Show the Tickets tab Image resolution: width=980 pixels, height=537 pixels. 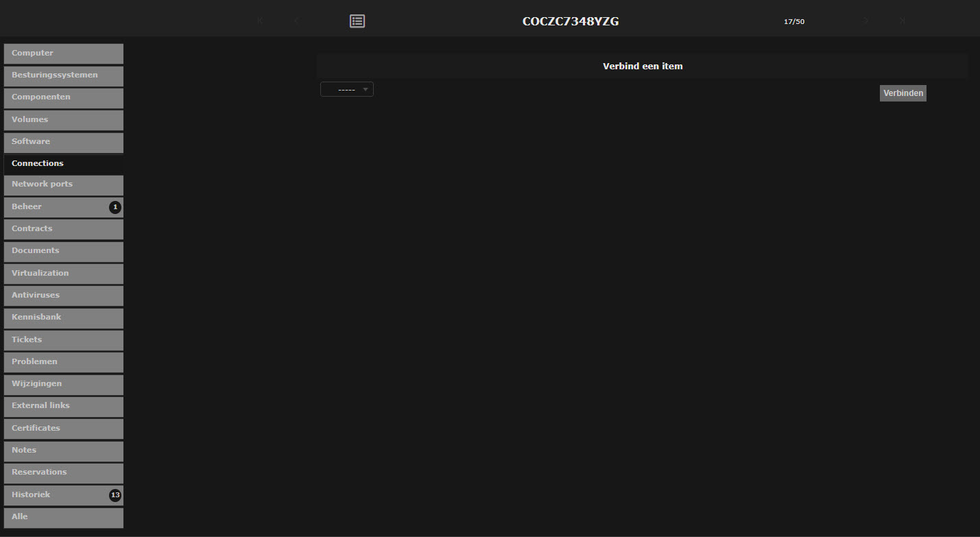point(64,340)
